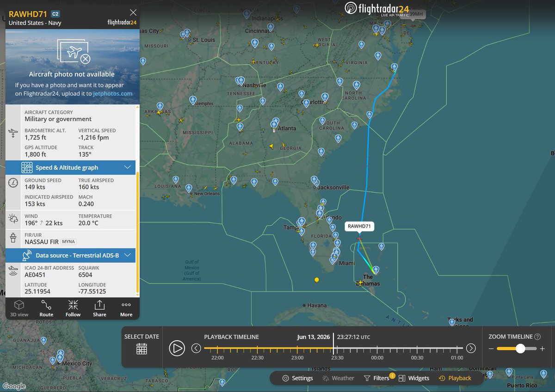Open 3D view of the aircraft
The width and height of the screenshot is (555, 392).
coord(19,308)
